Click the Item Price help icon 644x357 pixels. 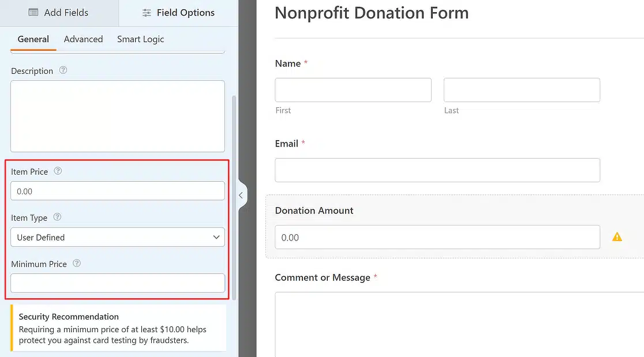tap(58, 171)
